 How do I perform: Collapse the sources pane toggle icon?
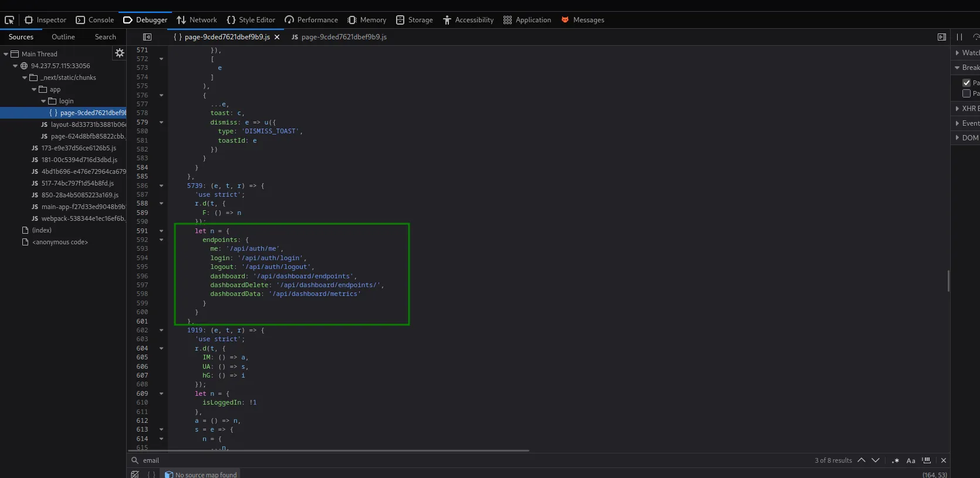[147, 37]
